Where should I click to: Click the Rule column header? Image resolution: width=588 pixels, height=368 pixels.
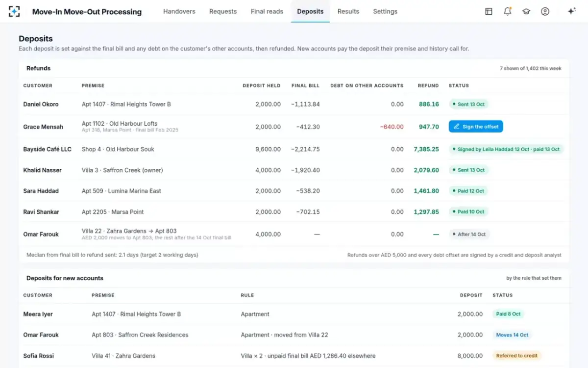[x=247, y=295]
